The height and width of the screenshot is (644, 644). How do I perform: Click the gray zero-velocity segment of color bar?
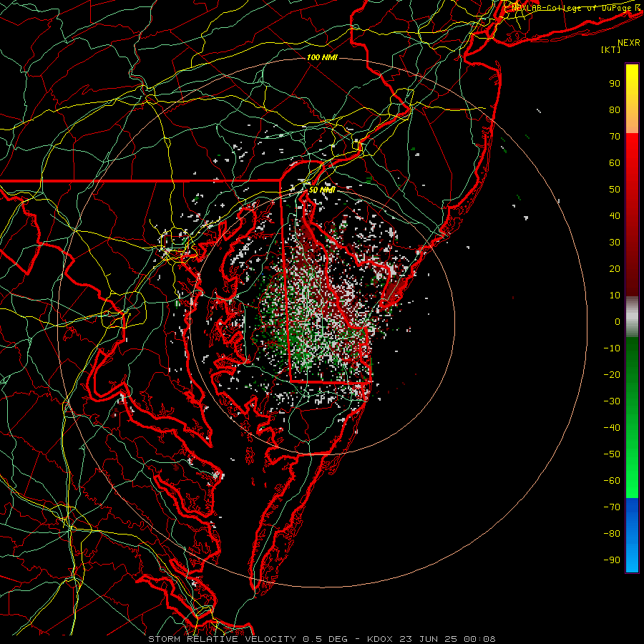pyautogui.click(x=632, y=317)
